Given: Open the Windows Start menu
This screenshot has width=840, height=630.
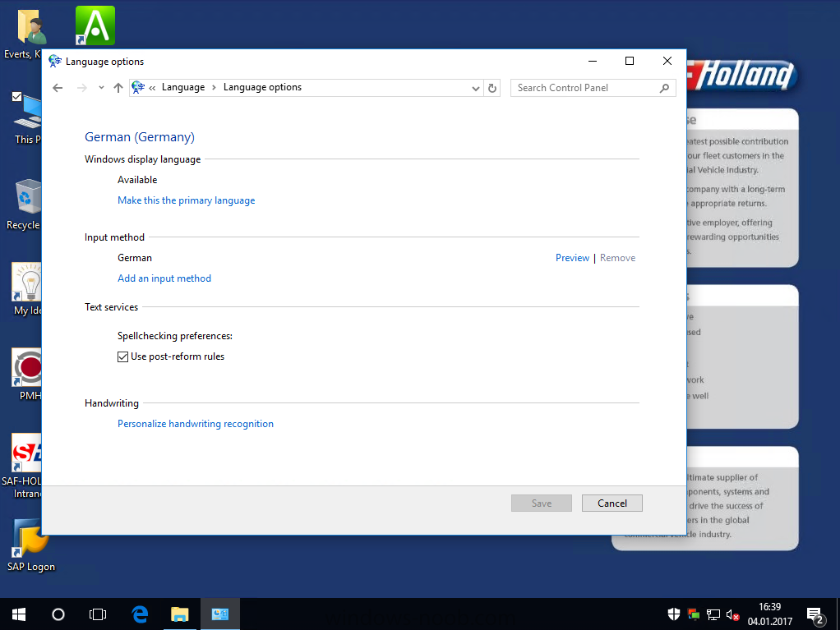Looking at the screenshot, I should 19,614.
